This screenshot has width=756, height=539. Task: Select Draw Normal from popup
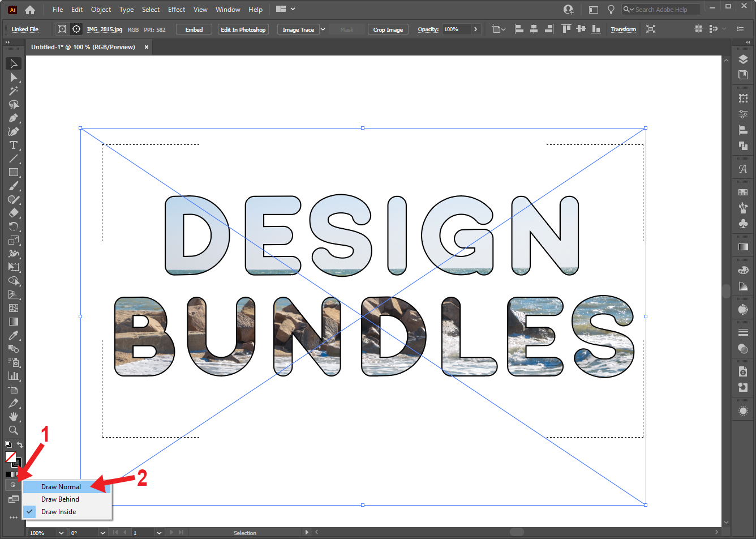67,487
